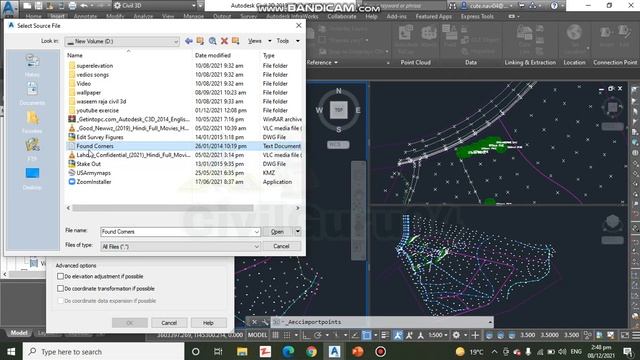Viewport: 640px width, 360px height.
Task: Open the Favorites location in the places sidebar
Action: 32,122
